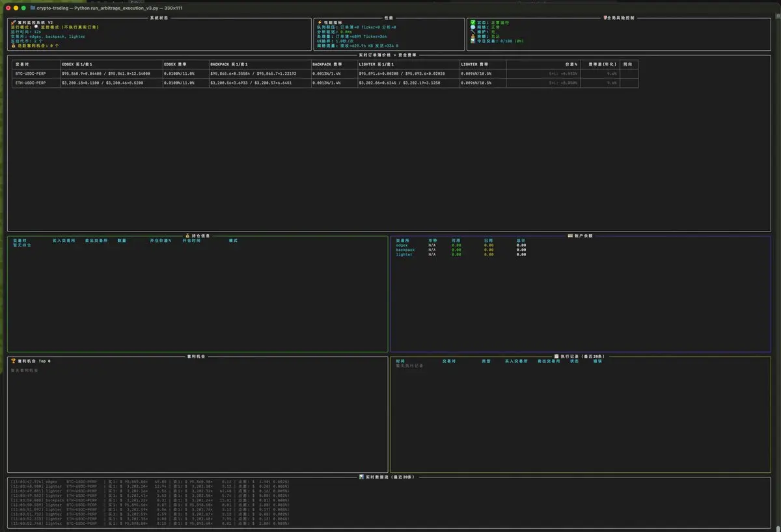Click the BACKPACK 费率 column header
Viewport: 781px width, 532px height.
[x=327, y=64]
